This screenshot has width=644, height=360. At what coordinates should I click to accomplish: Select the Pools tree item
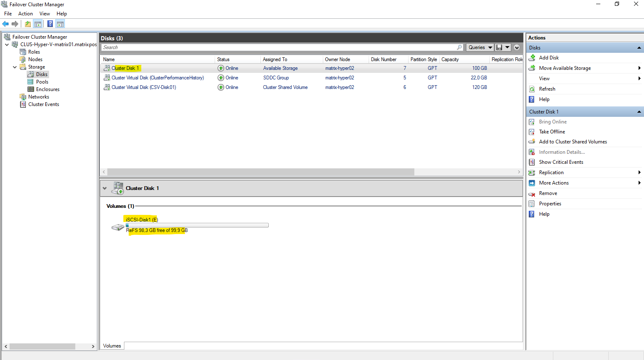[x=42, y=82]
